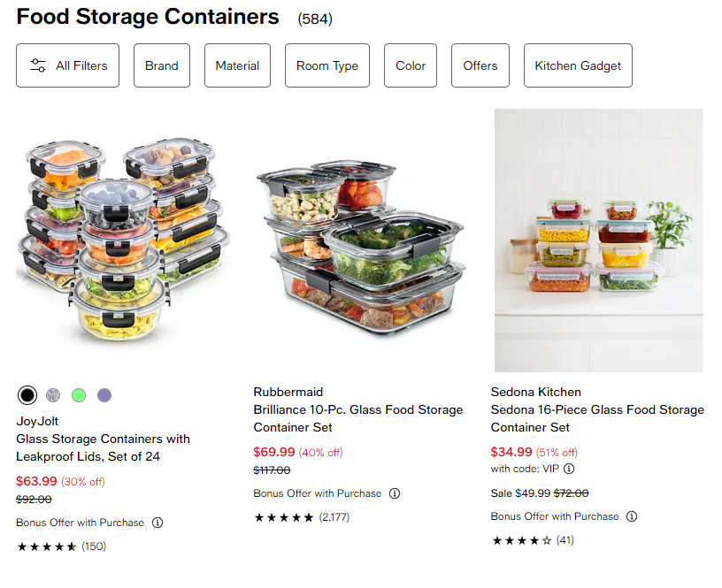This screenshot has width=722, height=588.
Task: Select the green color swatch
Action: (x=79, y=395)
